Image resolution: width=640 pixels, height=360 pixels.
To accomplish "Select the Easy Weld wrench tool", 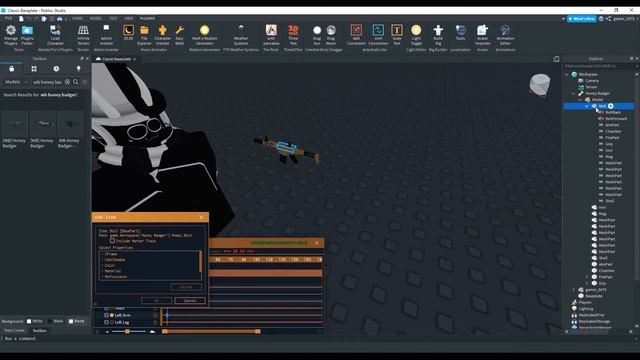I will coord(179,35).
